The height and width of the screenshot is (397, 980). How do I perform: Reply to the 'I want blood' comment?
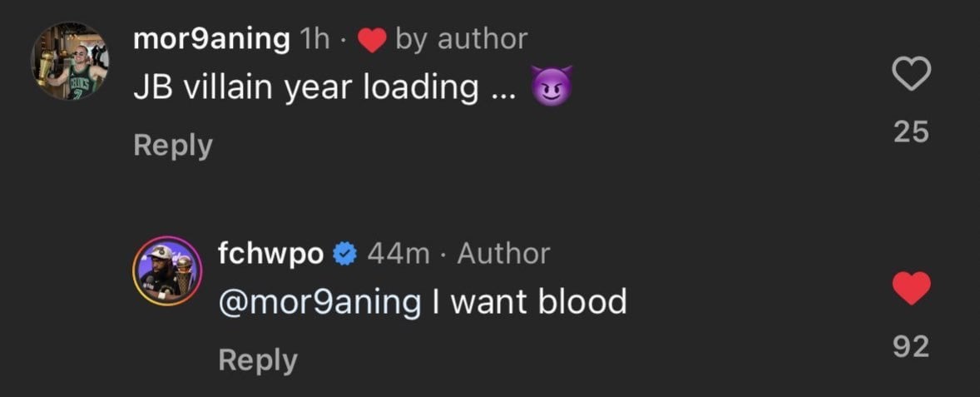point(257,360)
